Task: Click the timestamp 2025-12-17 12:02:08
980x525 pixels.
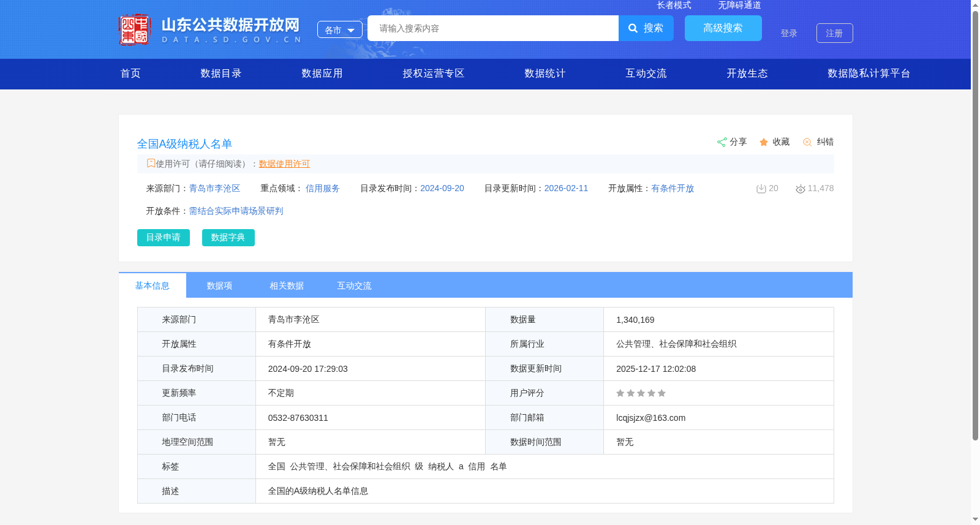Action: 656,369
